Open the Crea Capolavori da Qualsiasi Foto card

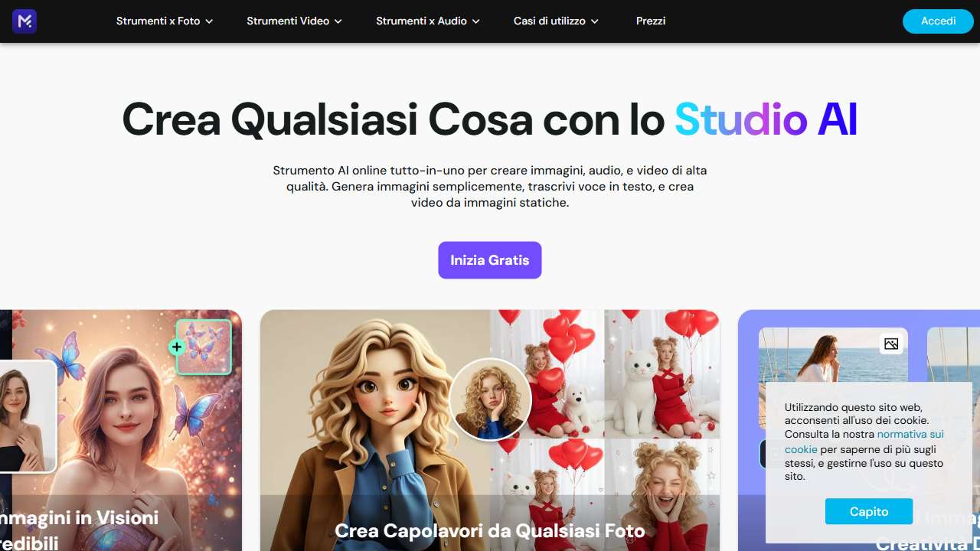(x=490, y=430)
